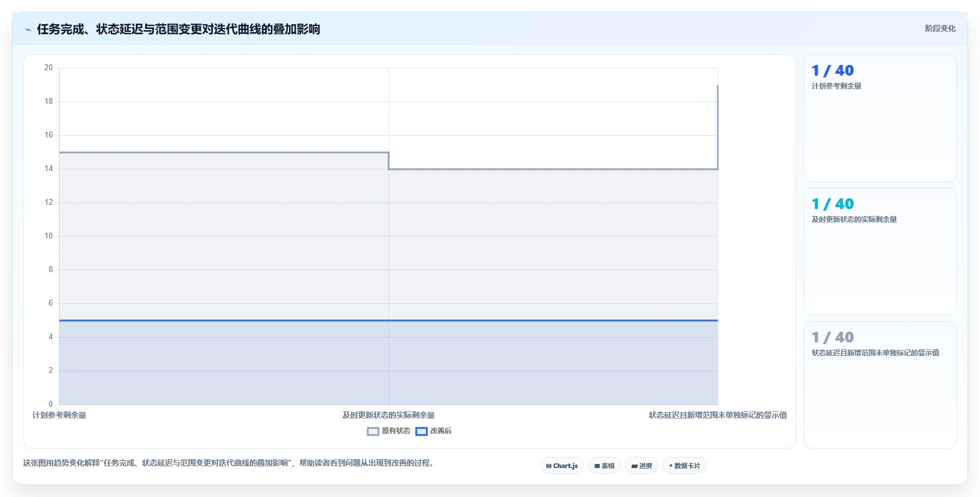Open the 状态延迟且新增范围未单独标记的显示值 data card
The image size is (980, 497).
click(x=880, y=385)
